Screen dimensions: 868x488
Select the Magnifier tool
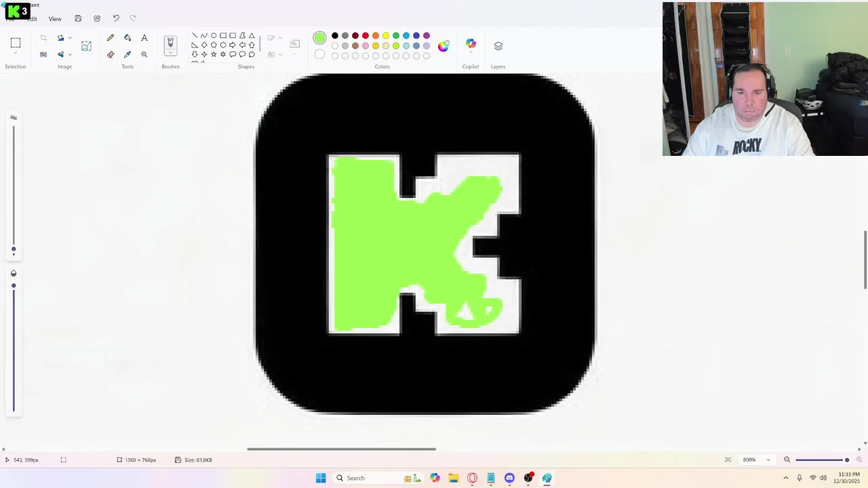coord(144,54)
